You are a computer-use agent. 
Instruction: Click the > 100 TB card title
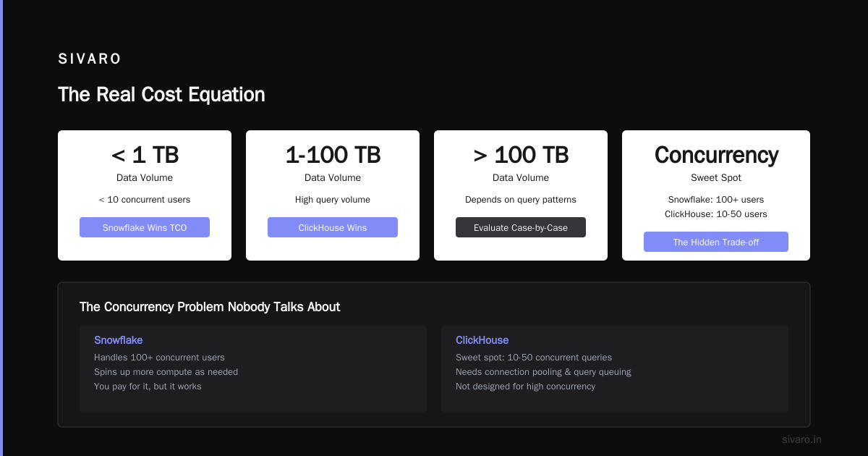tap(521, 155)
